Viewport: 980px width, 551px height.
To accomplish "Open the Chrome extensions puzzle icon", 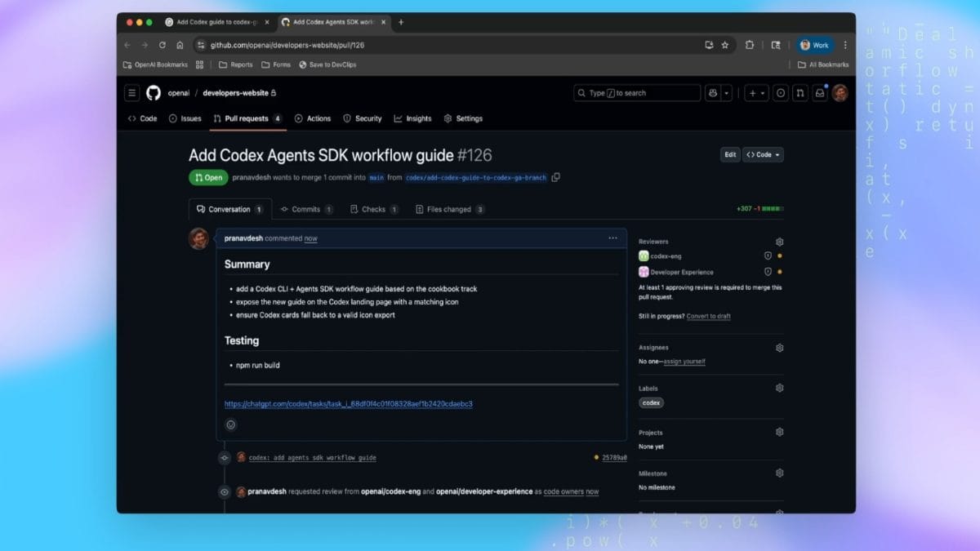I will [x=749, y=46].
